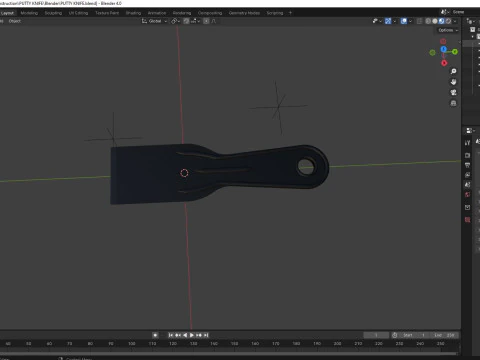
Task: Jump to the start frame
Action: 171,335
